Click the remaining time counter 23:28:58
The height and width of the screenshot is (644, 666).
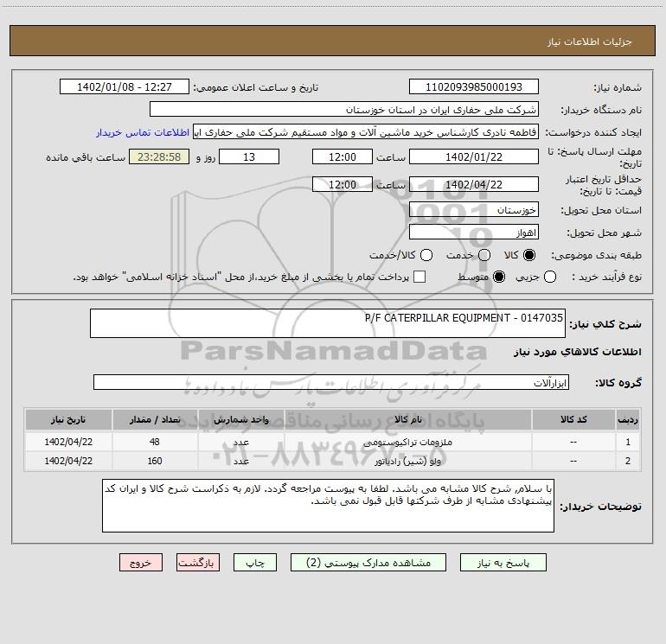[159, 156]
